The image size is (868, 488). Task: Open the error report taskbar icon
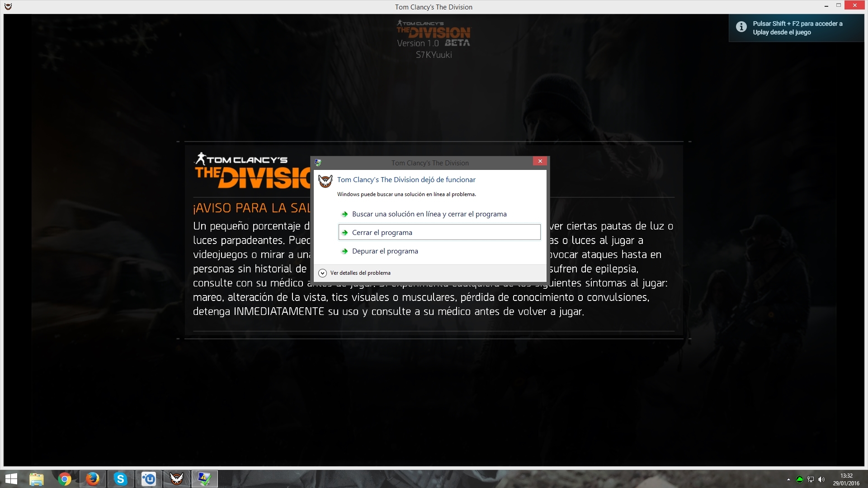(204, 479)
